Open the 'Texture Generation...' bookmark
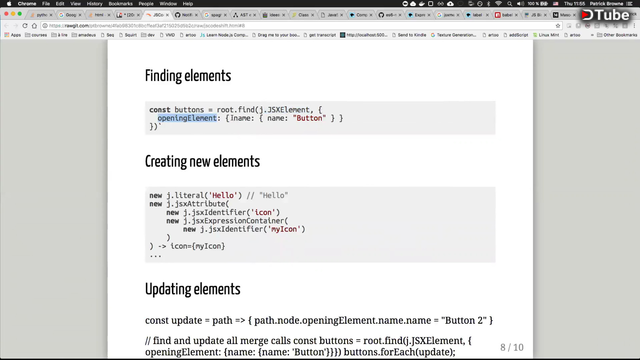 pos(453,35)
